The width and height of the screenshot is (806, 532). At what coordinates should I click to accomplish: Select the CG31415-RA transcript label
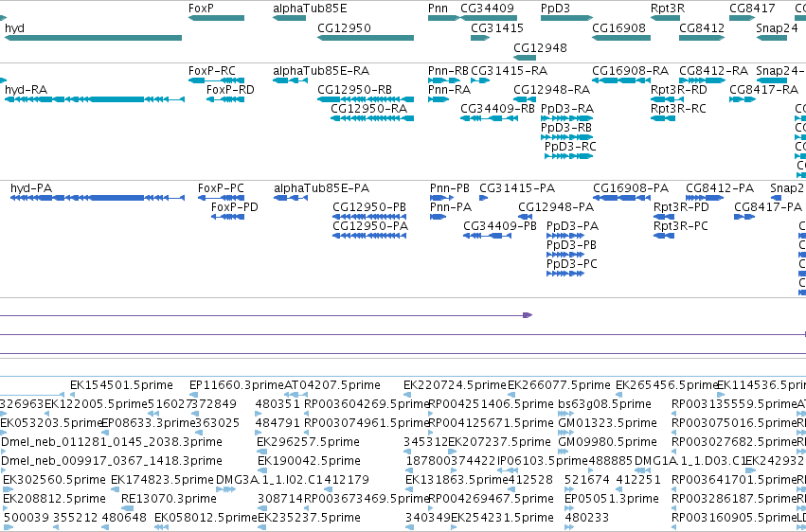coord(510,70)
